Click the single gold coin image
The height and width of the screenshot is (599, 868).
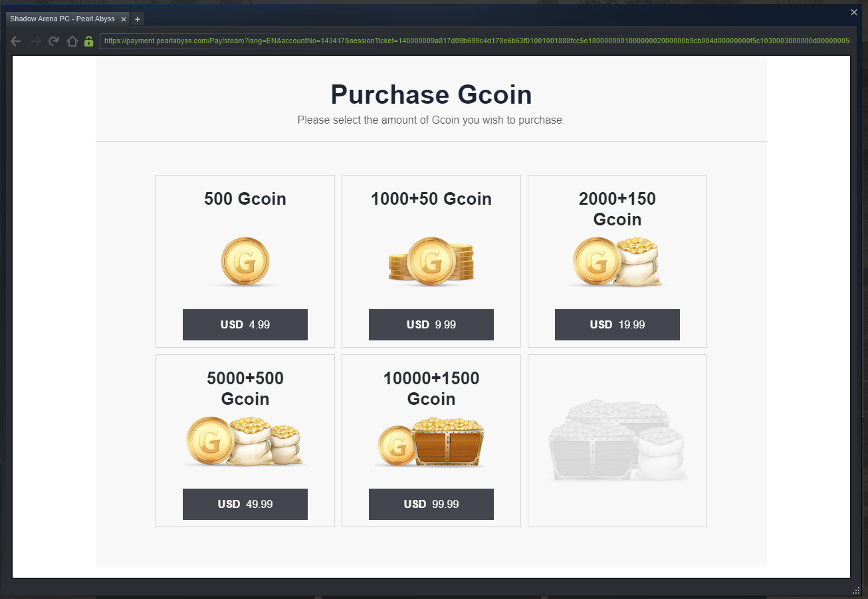click(245, 262)
